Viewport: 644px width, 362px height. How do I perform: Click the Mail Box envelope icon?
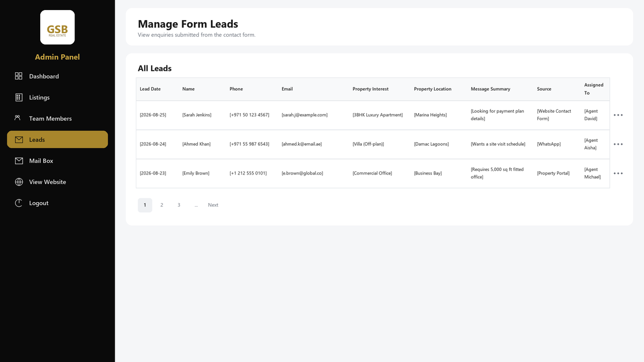pos(19,161)
